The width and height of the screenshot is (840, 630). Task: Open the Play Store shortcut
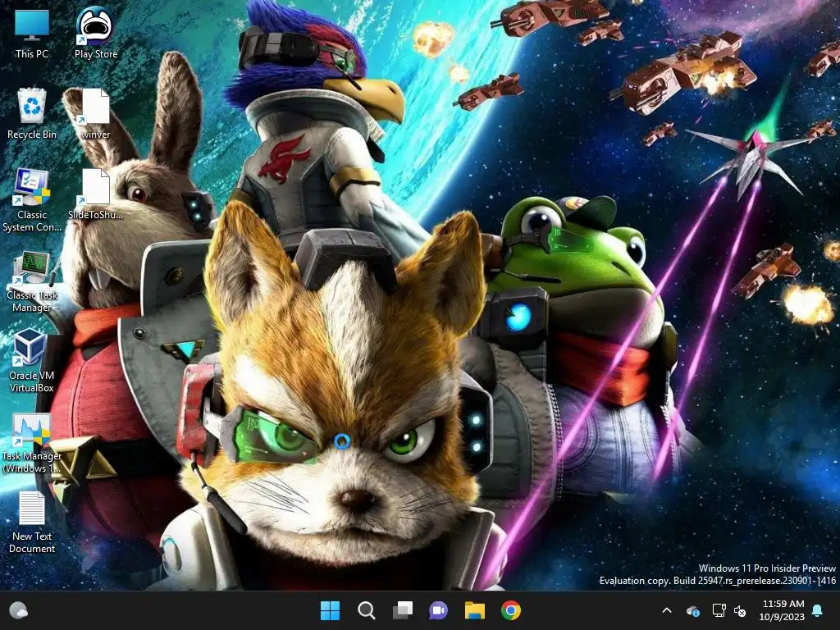[95, 33]
